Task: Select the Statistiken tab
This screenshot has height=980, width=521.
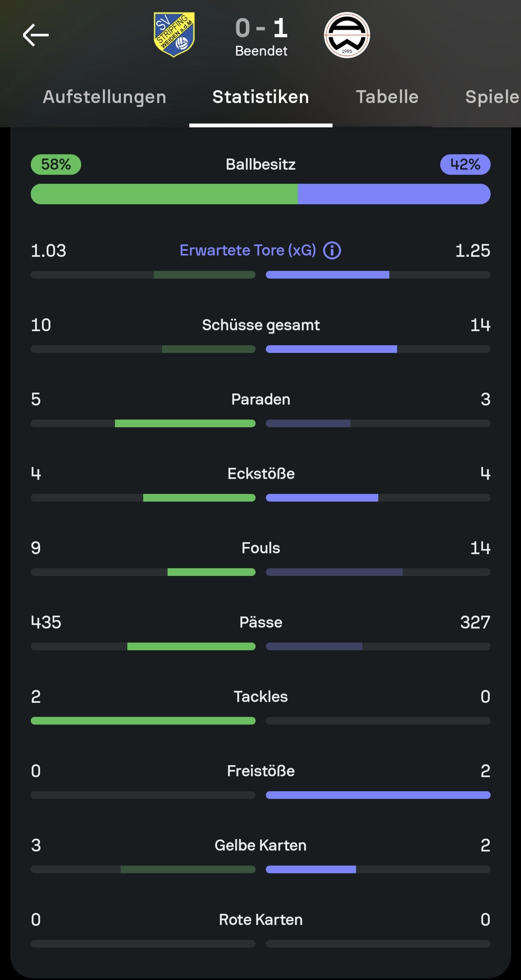Action: point(260,97)
